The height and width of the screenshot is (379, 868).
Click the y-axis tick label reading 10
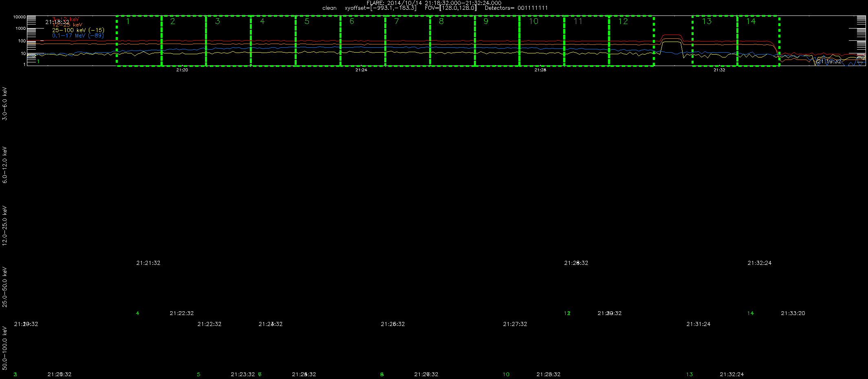pos(23,53)
